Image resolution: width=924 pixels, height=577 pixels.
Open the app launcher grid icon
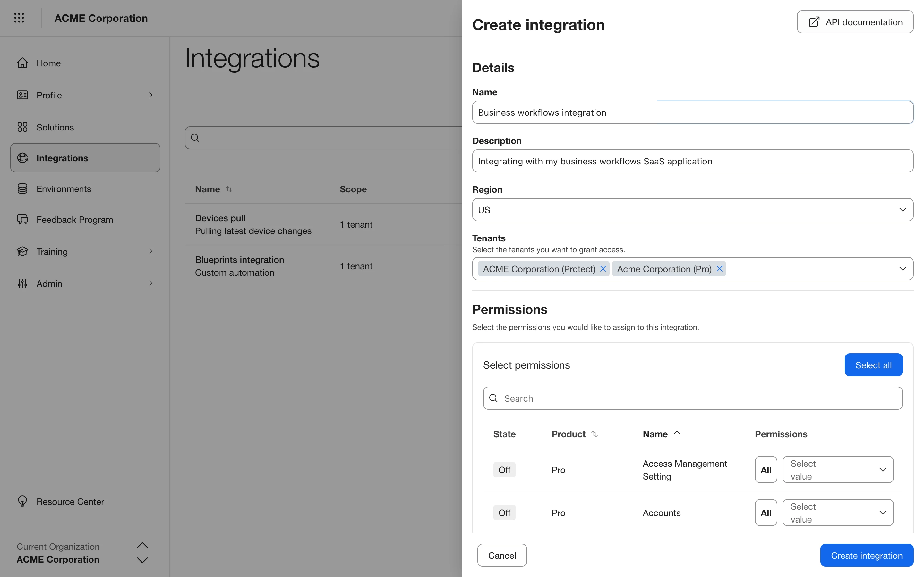pyautogui.click(x=19, y=18)
